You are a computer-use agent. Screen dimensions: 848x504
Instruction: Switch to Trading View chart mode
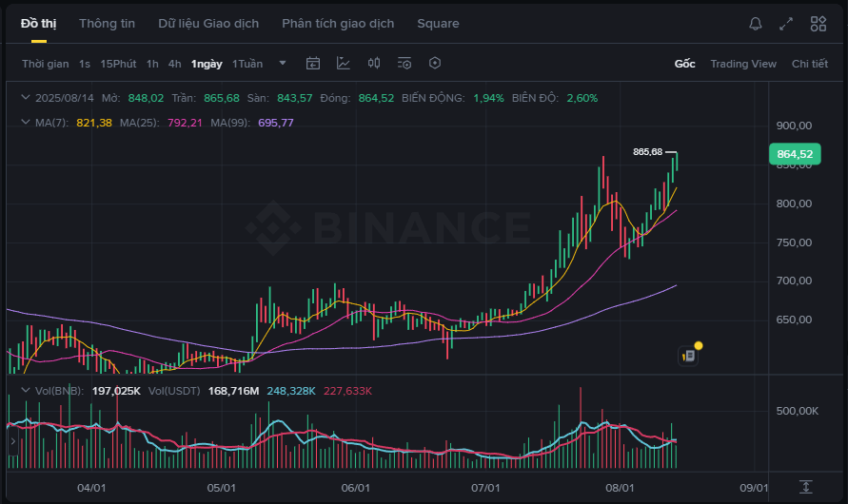click(743, 64)
